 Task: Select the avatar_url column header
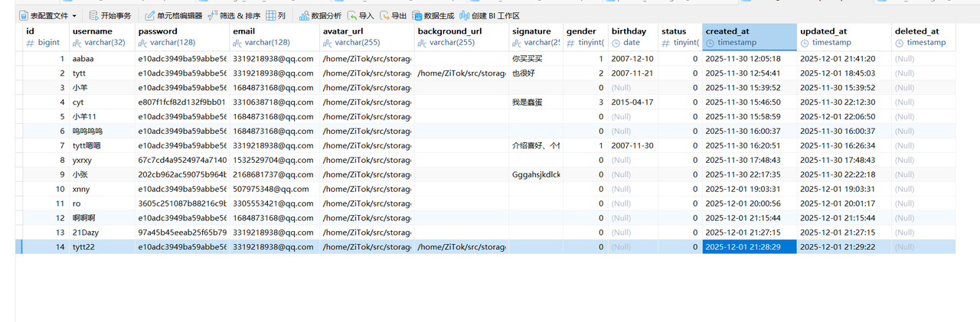[367, 37]
